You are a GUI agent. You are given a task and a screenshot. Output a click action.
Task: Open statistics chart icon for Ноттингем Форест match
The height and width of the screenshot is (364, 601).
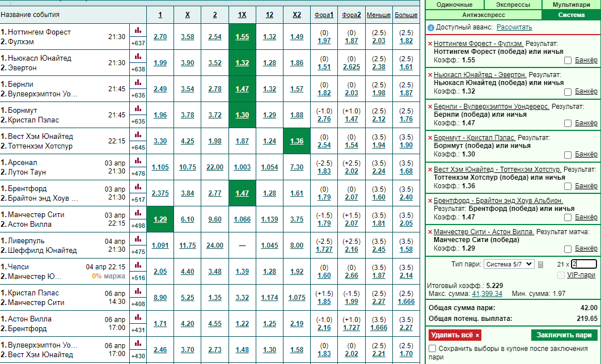click(138, 30)
